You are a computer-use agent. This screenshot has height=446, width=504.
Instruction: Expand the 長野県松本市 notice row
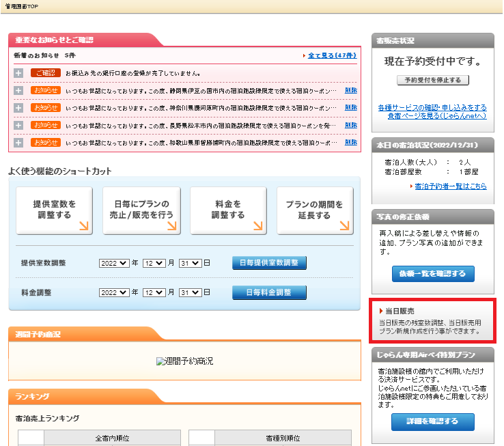18,126
